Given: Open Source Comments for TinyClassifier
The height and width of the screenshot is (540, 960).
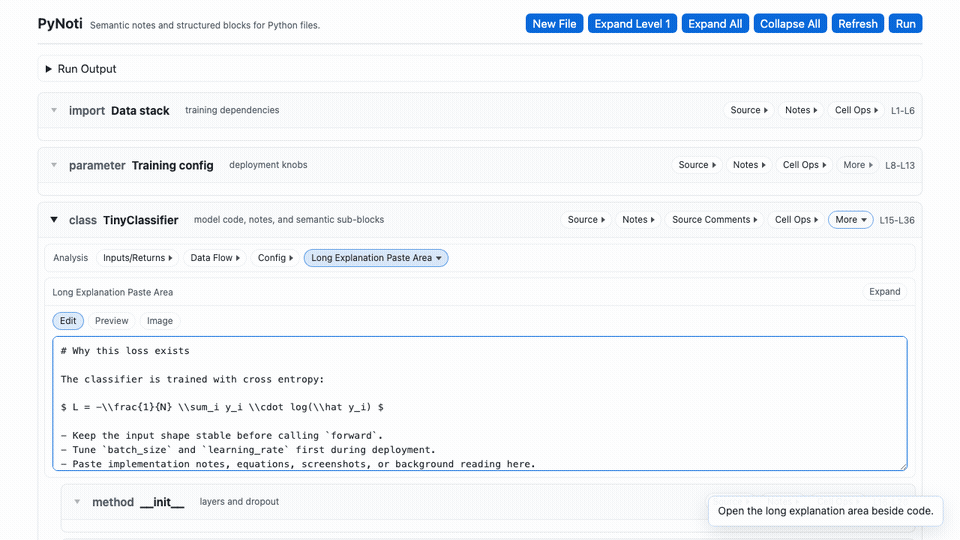Looking at the screenshot, I should (714, 220).
